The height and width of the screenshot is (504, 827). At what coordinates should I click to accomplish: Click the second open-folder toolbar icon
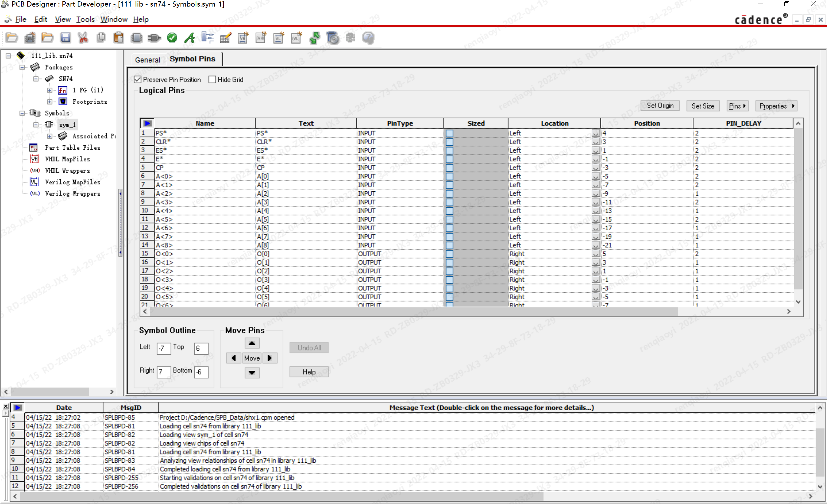[47, 38]
